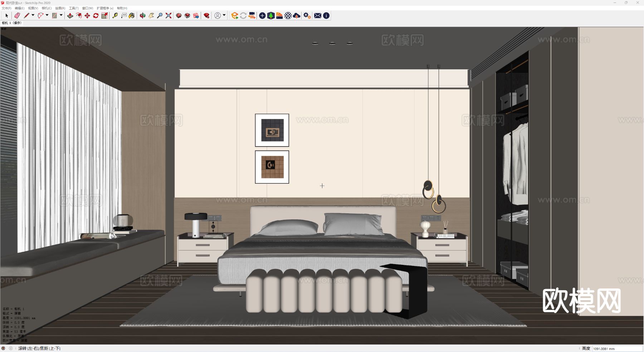Click the dark blue plus-circle icon

pos(262,15)
